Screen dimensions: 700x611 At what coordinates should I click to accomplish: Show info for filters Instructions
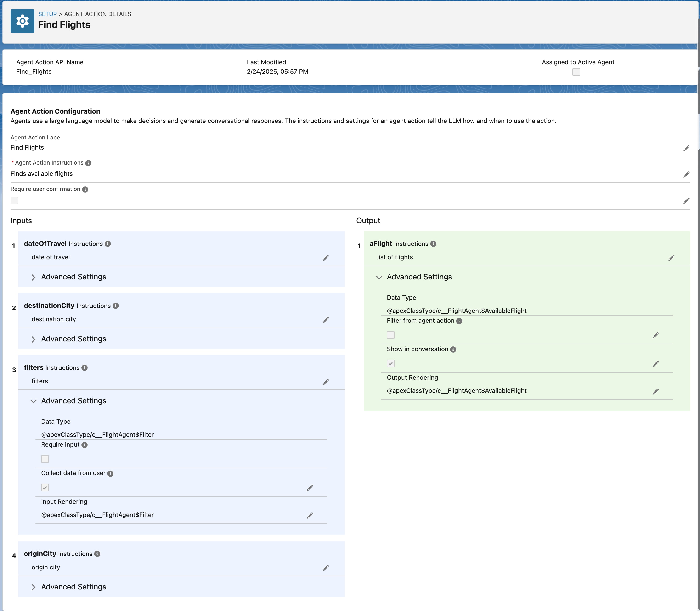click(85, 367)
